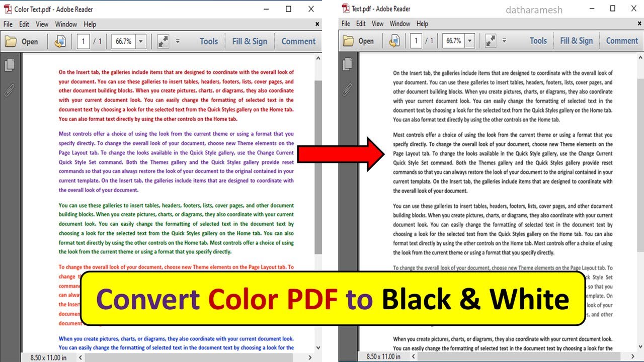Click vertical scrollbar thumb in Color Text.pdf

point(318,166)
